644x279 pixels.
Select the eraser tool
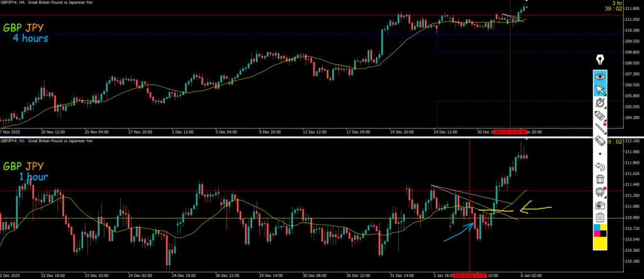pyautogui.click(x=600, y=141)
